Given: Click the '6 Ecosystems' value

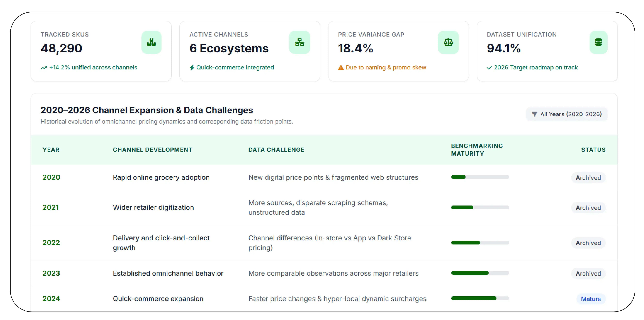Looking at the screenshot, I should pyautogui.click(x=229, y=48).
